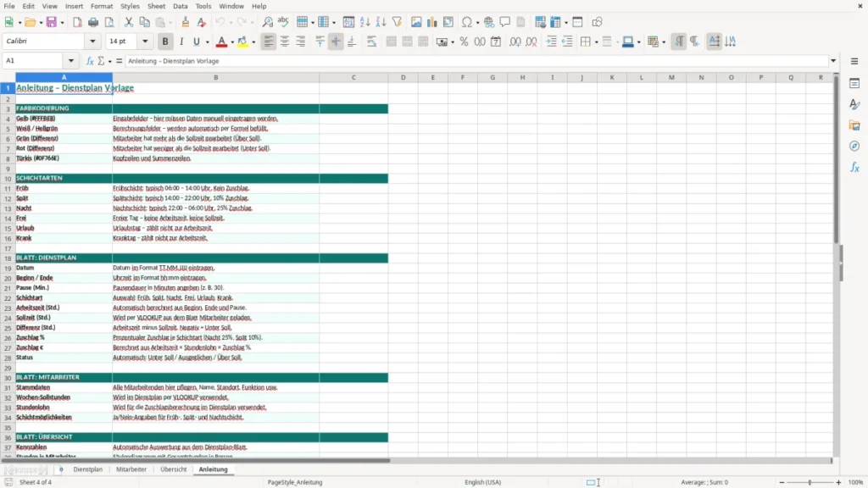The width and height of the screenshot is (868, 488).
Task: Switch to the Mitarbeiter sheet tab
Action: [131, 469]
